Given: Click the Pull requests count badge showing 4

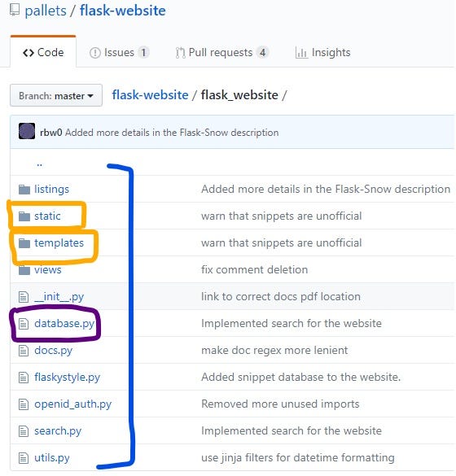Looking at the screenshot, I should pyautogui.click(x=263, y=53).
